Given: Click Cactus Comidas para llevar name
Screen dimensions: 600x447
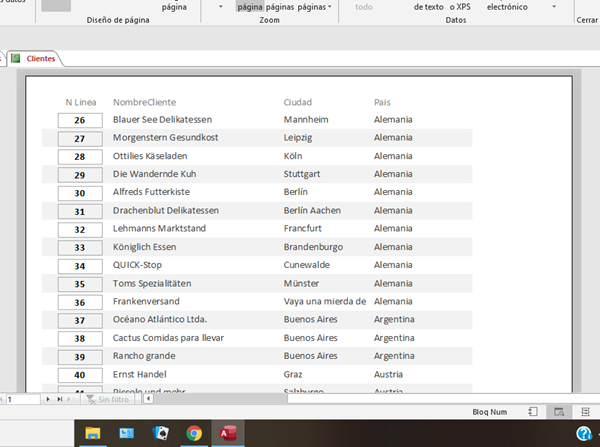Looking at the screenshot, I should (x=168, y=338).
